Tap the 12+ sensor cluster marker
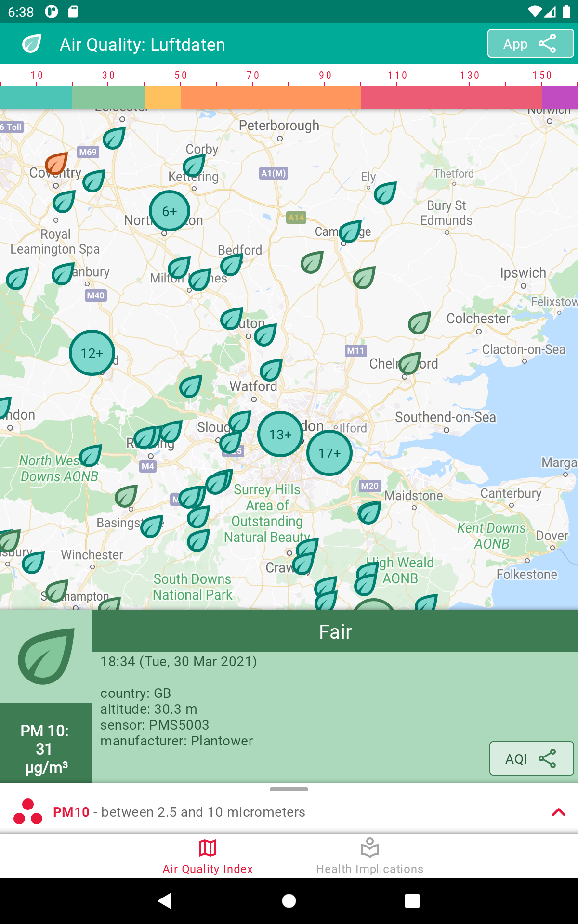This screenshot has height=924, width=578. point(92,353)
